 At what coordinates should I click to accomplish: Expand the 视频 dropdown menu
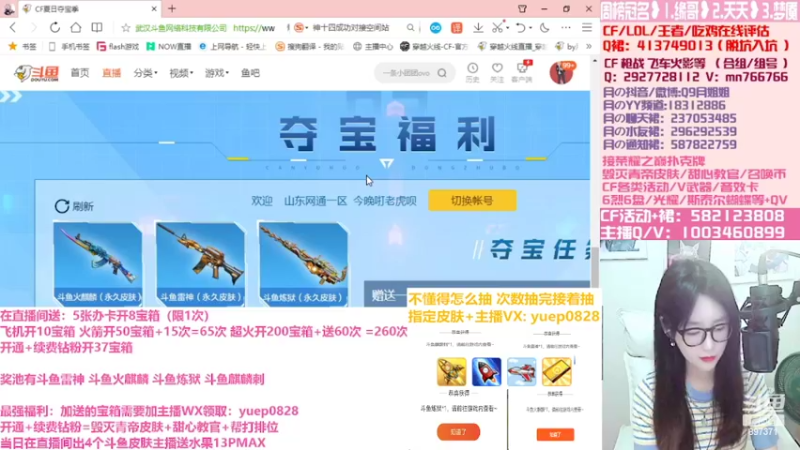[181, 73]
